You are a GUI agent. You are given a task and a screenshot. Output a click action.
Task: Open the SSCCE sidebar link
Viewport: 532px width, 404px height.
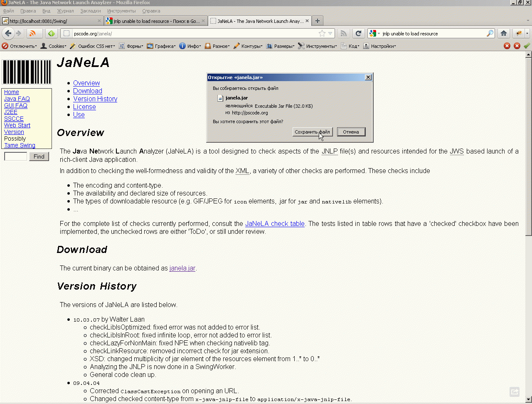(14, 119)
